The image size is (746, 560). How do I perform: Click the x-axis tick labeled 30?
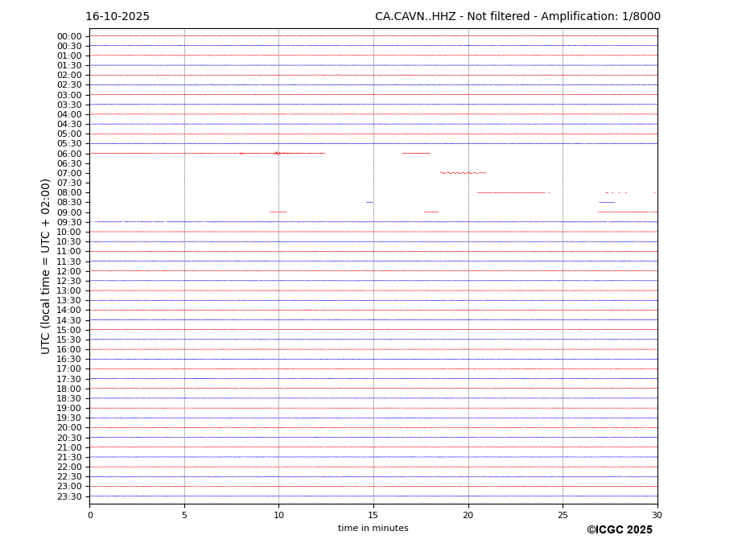coord(657,515)
